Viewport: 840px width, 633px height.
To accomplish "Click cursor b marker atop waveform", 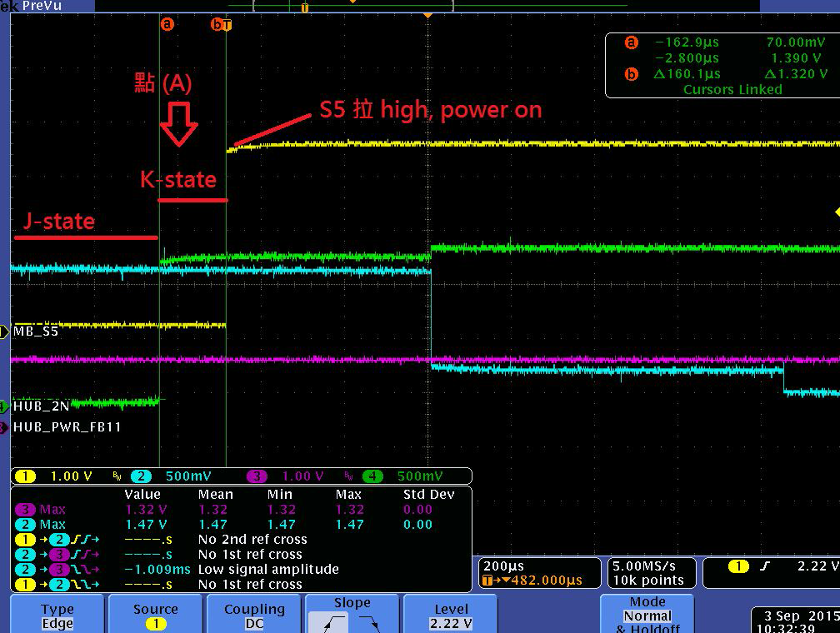I will 217,24.
